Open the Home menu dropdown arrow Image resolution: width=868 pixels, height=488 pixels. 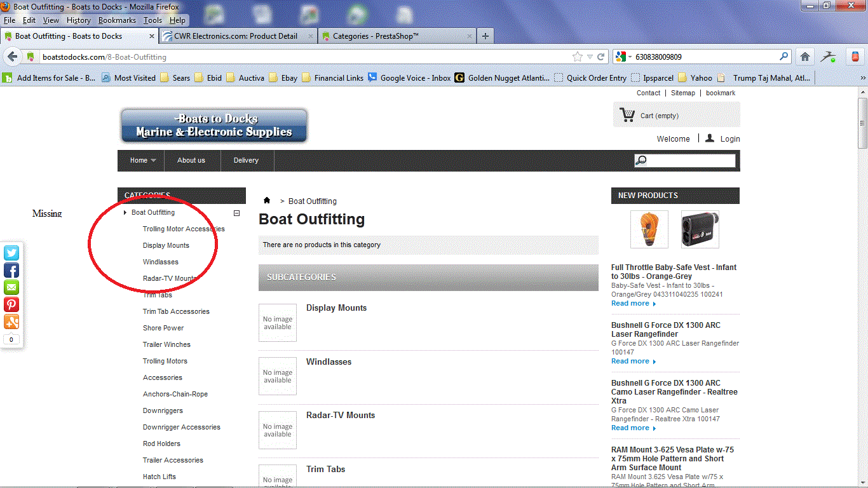tap(153, 161)
